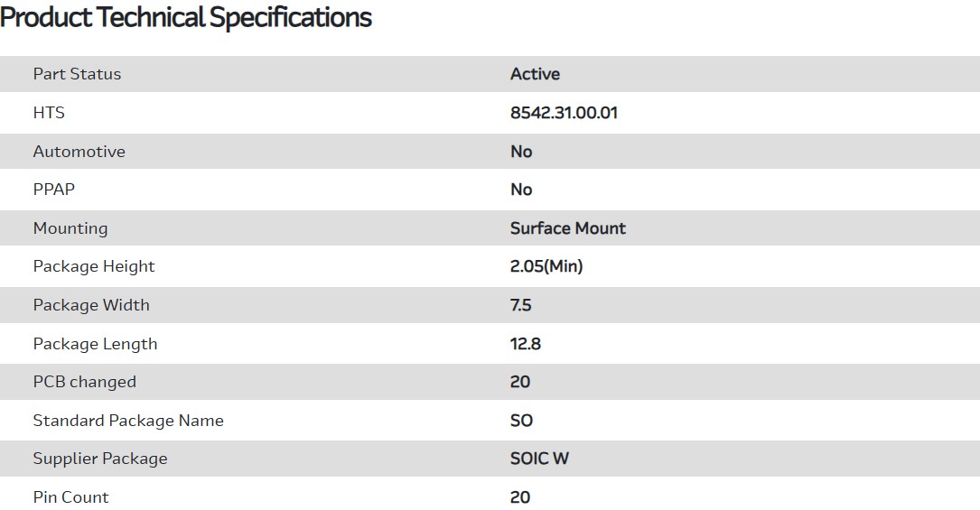Select the Package Height label

(94, 266)
